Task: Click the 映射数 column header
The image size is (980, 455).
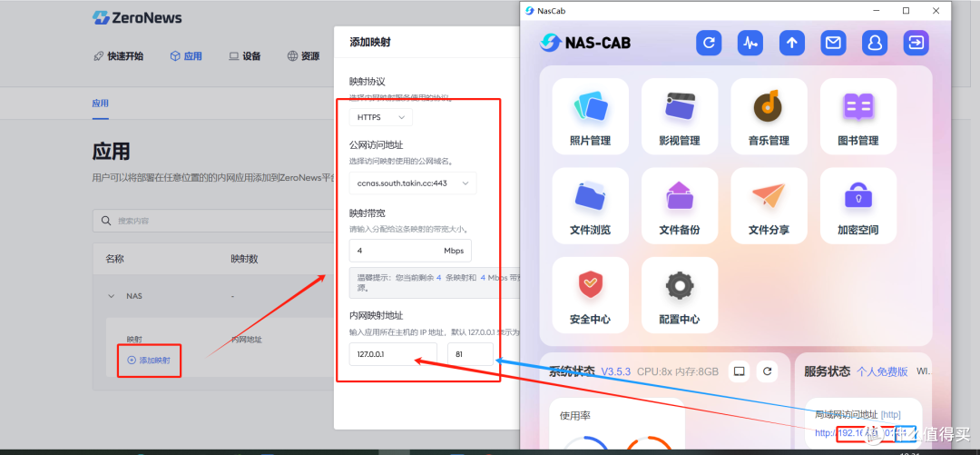Action: point(244,259)
